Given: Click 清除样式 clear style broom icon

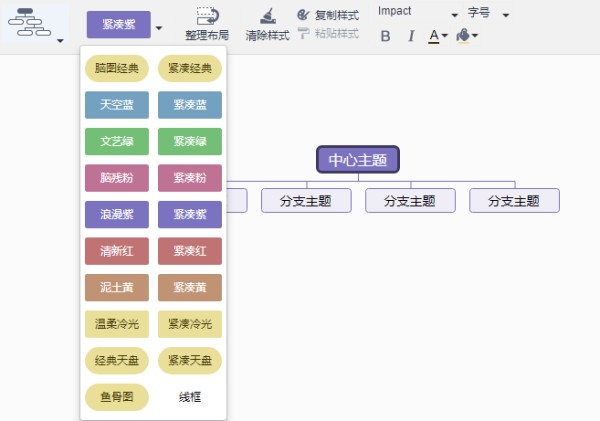Looking at the screenshot, I should 268,16.
